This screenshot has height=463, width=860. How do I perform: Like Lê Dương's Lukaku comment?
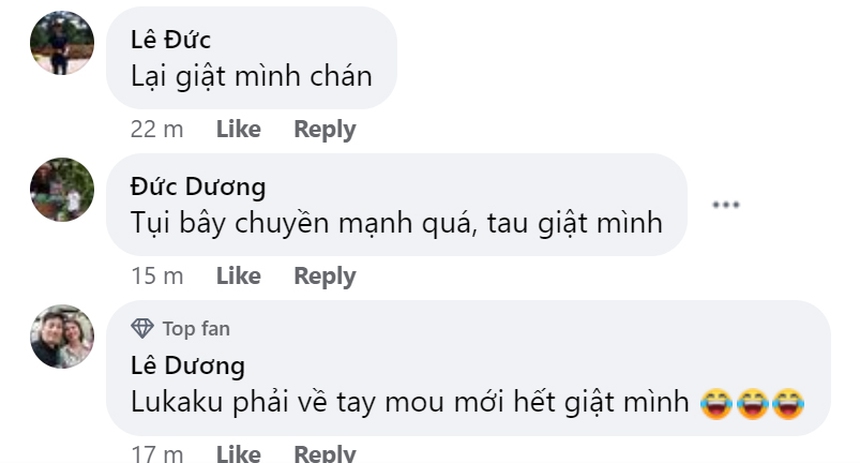(x=238, y=453)
